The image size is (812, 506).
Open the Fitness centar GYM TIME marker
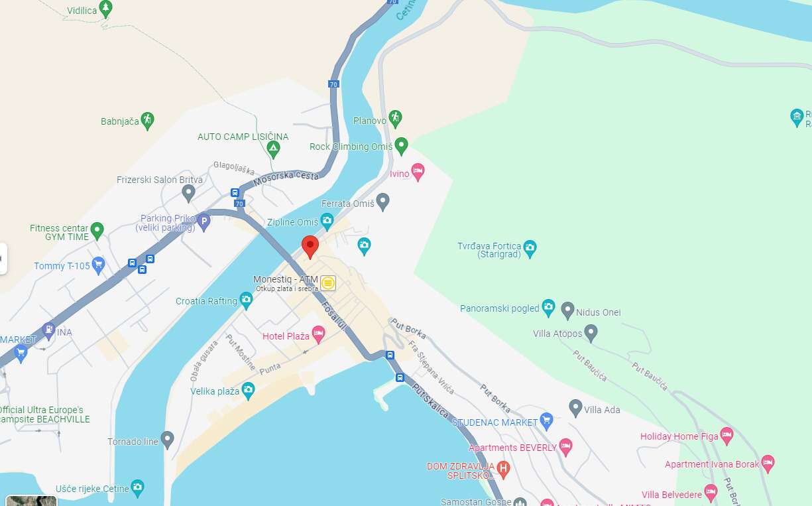click(97, 231)
